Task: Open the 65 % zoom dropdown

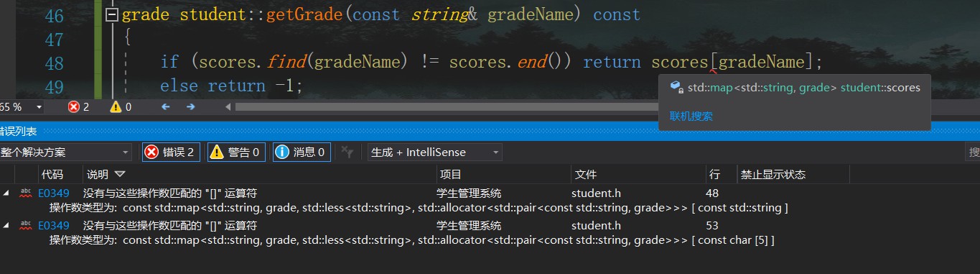Action: 39,107
